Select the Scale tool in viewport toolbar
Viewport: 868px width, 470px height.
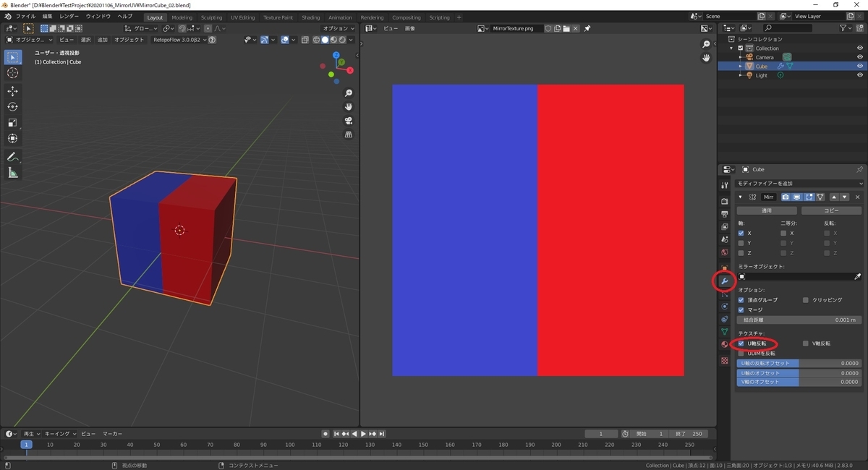pos(13,123)
